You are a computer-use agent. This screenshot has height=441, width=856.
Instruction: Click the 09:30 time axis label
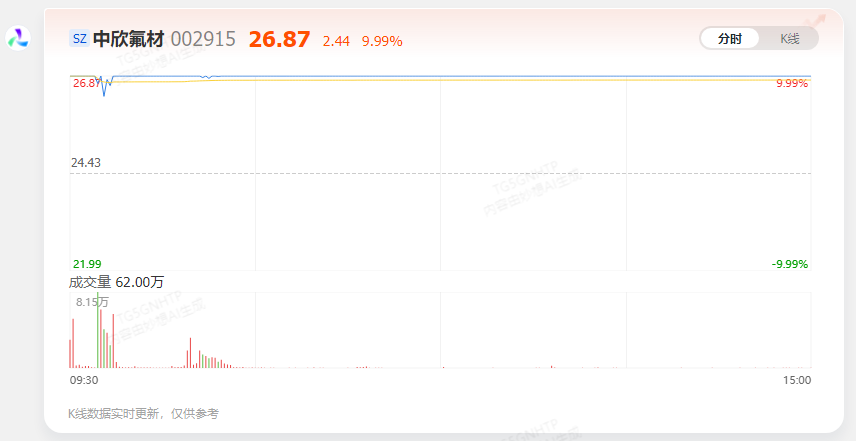pos(84,380)
